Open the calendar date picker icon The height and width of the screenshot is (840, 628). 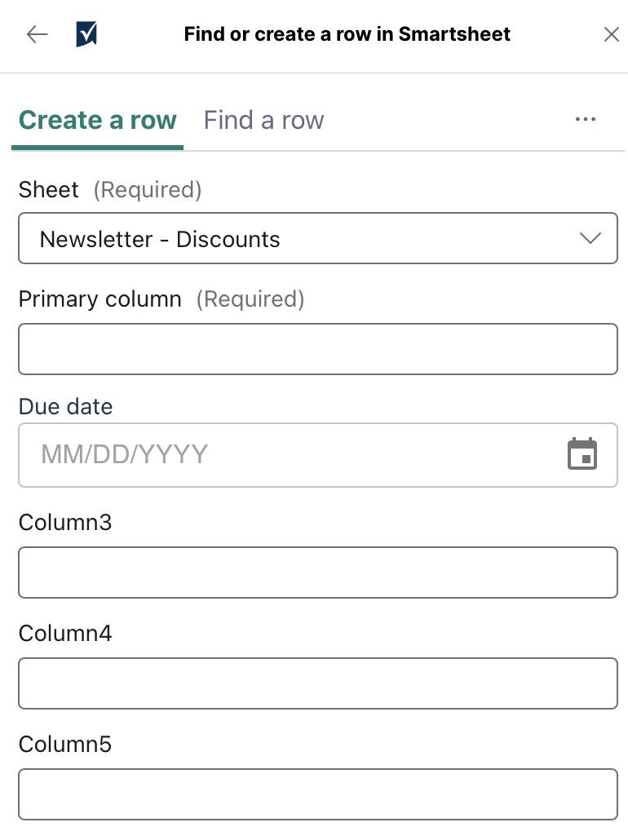582,453
